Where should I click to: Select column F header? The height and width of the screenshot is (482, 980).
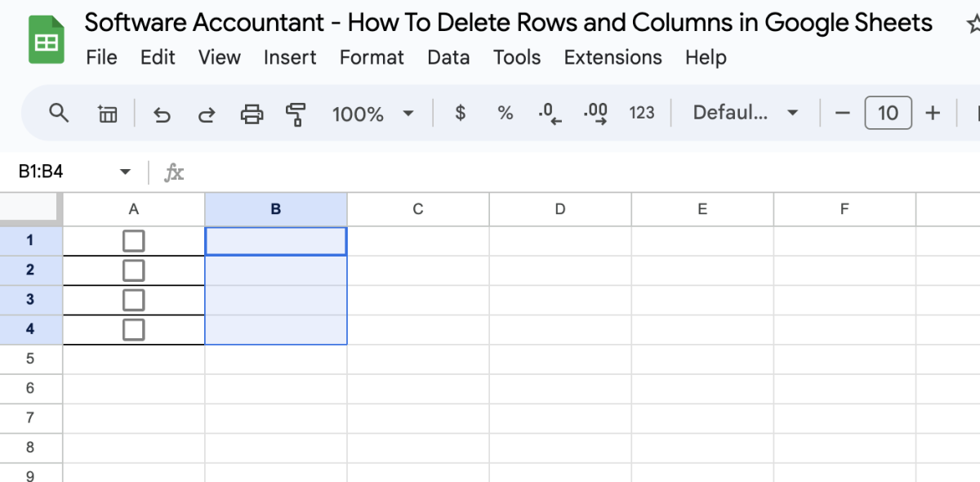[x=844, y=209]
